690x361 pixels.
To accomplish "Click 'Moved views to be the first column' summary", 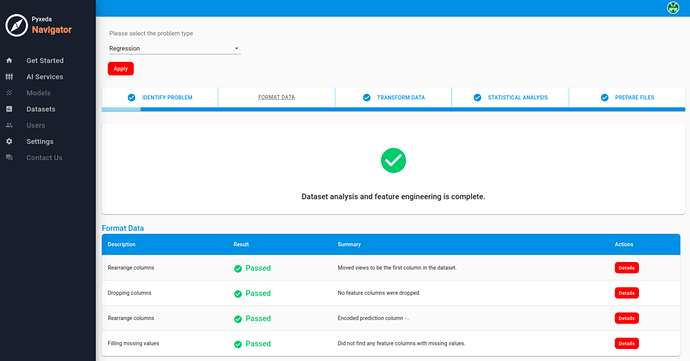I will point(397,268).
